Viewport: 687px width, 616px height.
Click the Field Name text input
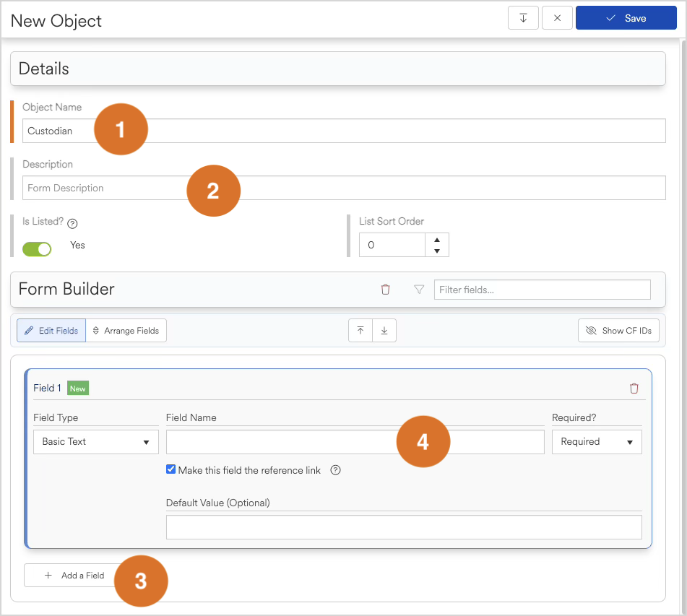click(355, 442)
